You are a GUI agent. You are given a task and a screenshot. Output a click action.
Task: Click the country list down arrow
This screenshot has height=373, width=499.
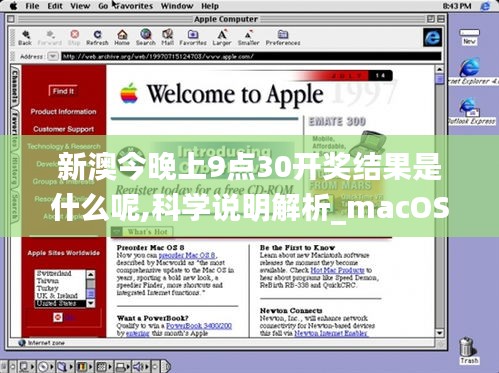point(91,303)
